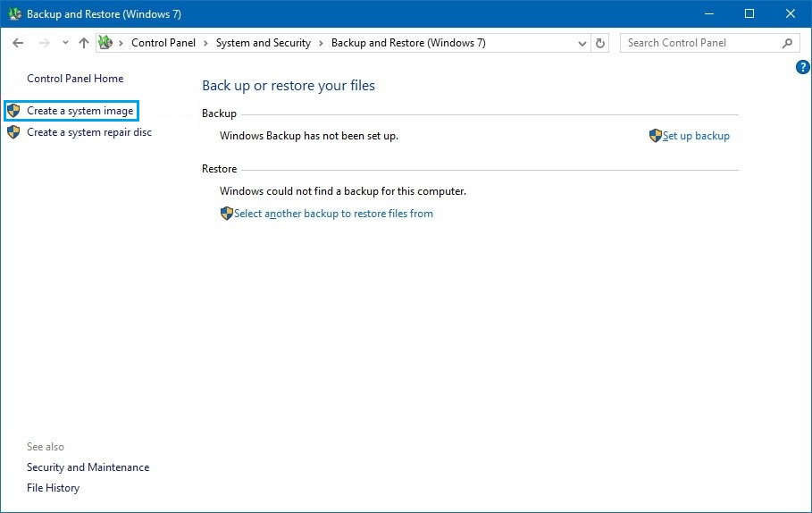Expand the chevron before Control Panel breadcrumb
Viewport: 812px width, 513px height.
click(x=121, y=43)
